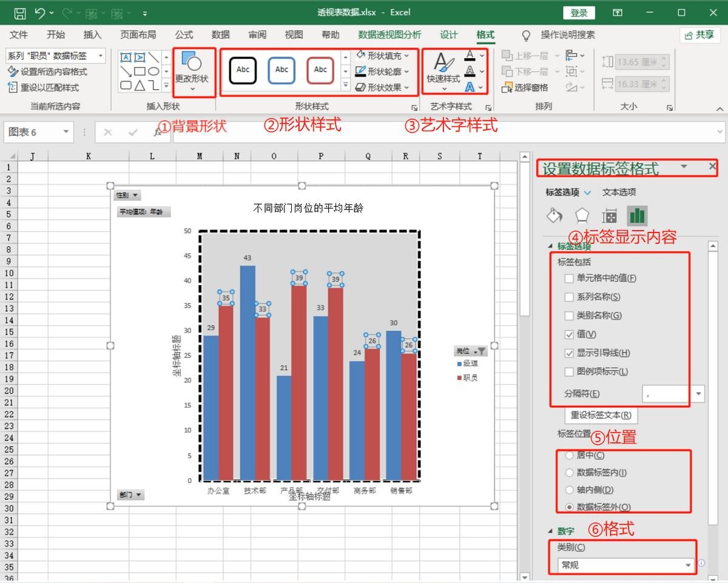The image size is (728, 583).
Task: Open the Category (类别) number format dropdown
Action: tap(626, 565)
